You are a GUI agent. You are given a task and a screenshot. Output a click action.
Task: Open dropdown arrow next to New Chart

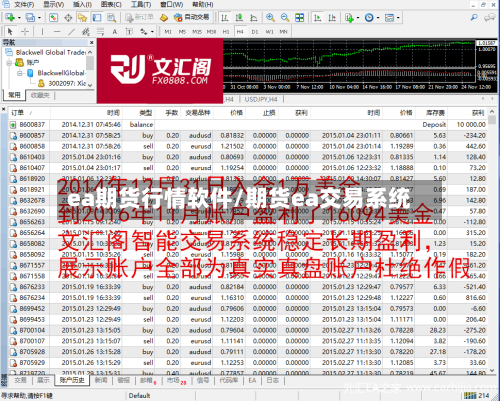19,18
